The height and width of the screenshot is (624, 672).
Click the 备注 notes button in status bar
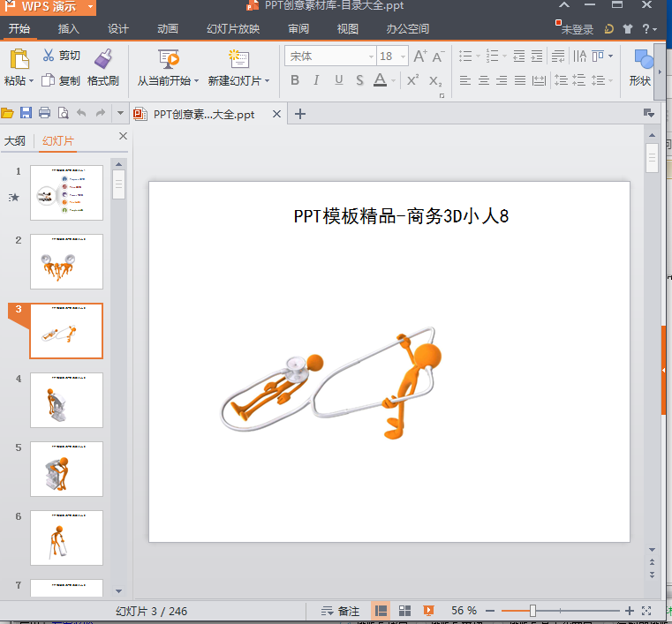pyautogui.click(x=340, y=611)
